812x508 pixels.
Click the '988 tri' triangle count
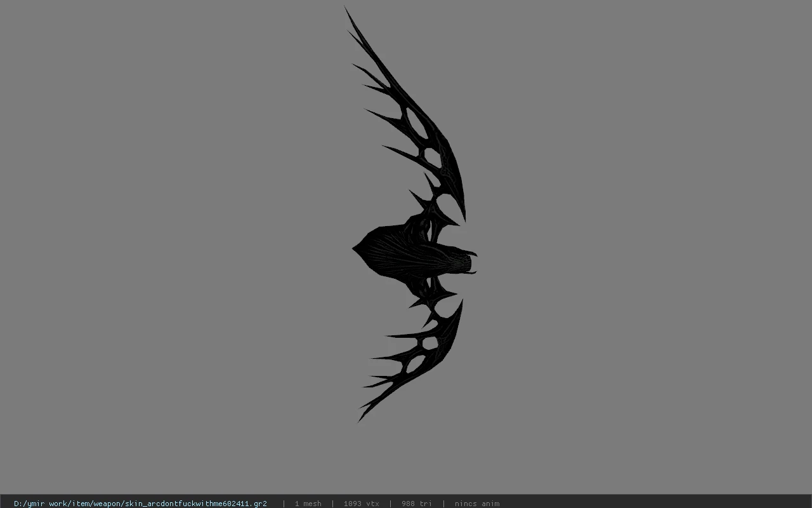pyautogui.click(x=416, y=504)
